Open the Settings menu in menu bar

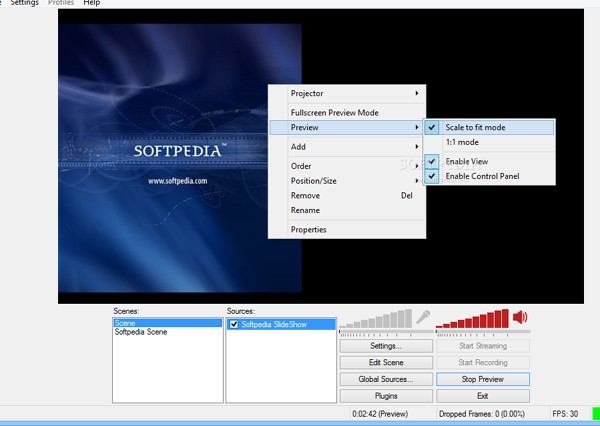click(x=24, y=3)
